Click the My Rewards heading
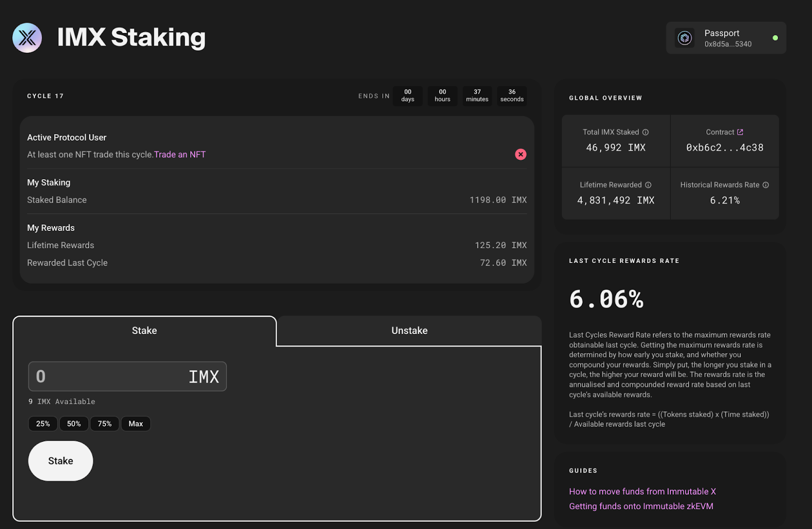 (x=51, y=228)
